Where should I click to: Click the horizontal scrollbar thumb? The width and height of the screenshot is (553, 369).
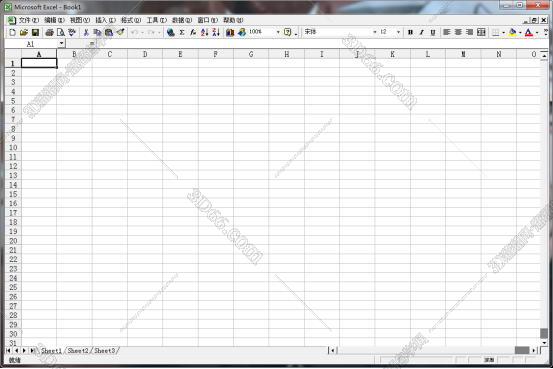[522, 350]
